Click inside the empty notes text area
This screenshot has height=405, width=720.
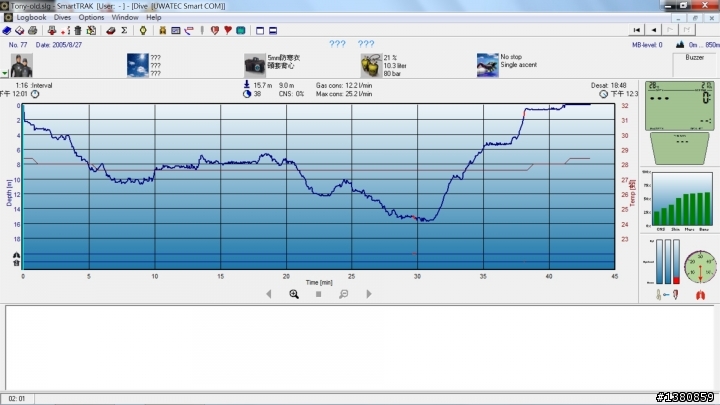click(x=359, y=348)
